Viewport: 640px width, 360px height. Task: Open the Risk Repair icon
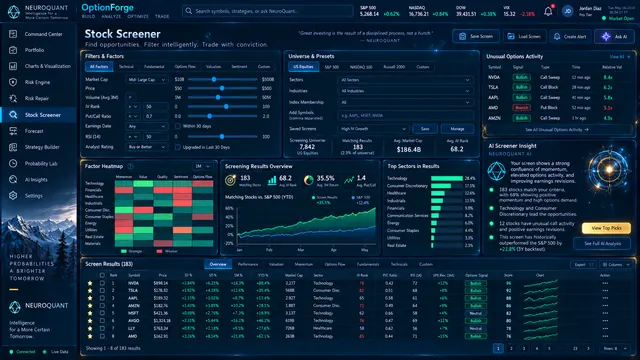[13, 98]
